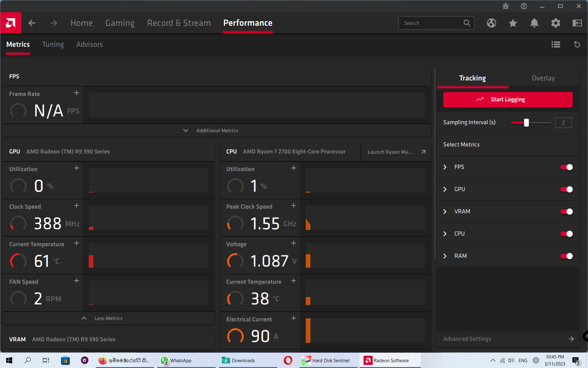
Task: Click Start Logging button
Action: click(x=508, y=100)
